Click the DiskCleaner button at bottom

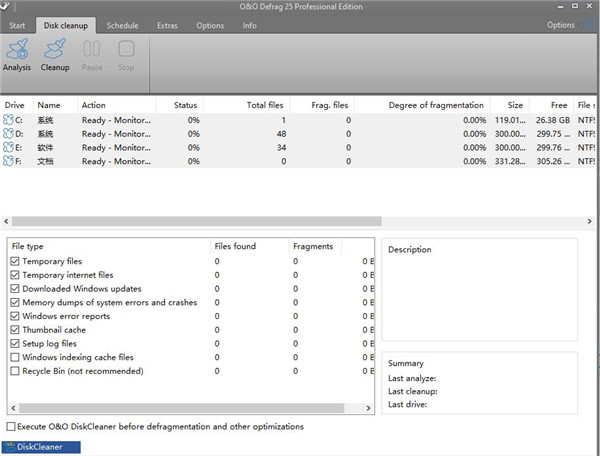[x=41, y=447]
